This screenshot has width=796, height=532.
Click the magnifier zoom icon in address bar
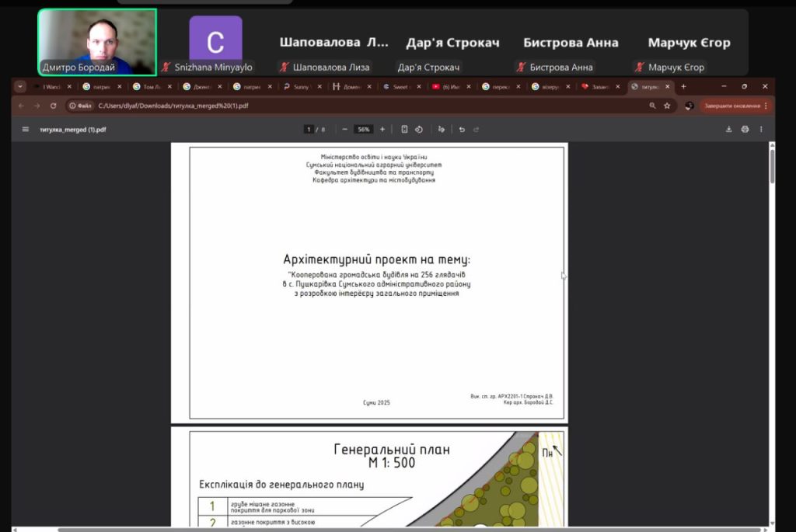click(652, 106)
